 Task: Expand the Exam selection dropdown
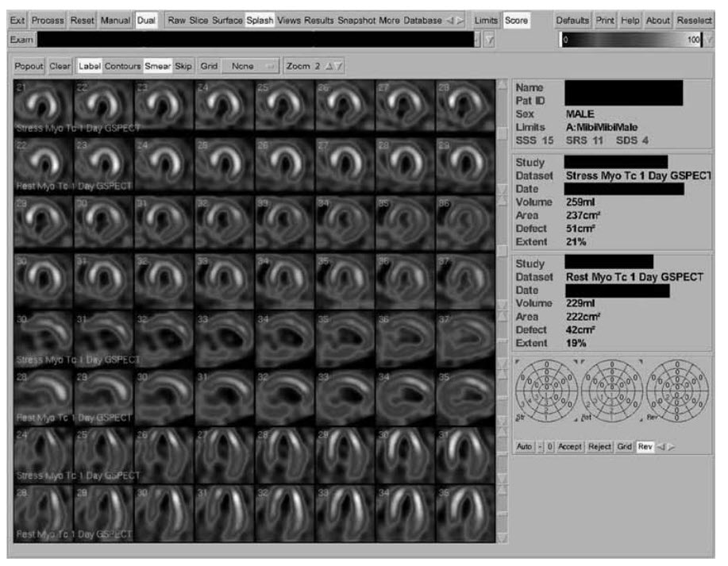[x=478, y=39]
